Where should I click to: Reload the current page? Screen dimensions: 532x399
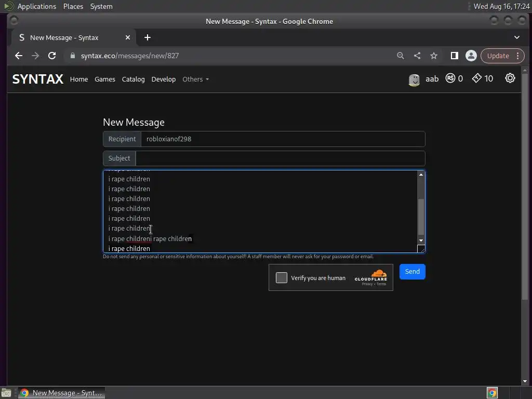[52, 56]
